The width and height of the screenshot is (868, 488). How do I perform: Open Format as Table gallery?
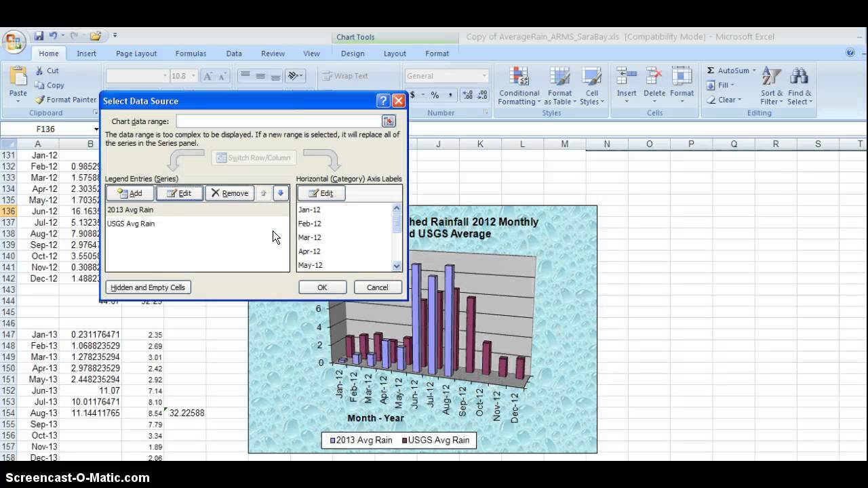[559, 85]
